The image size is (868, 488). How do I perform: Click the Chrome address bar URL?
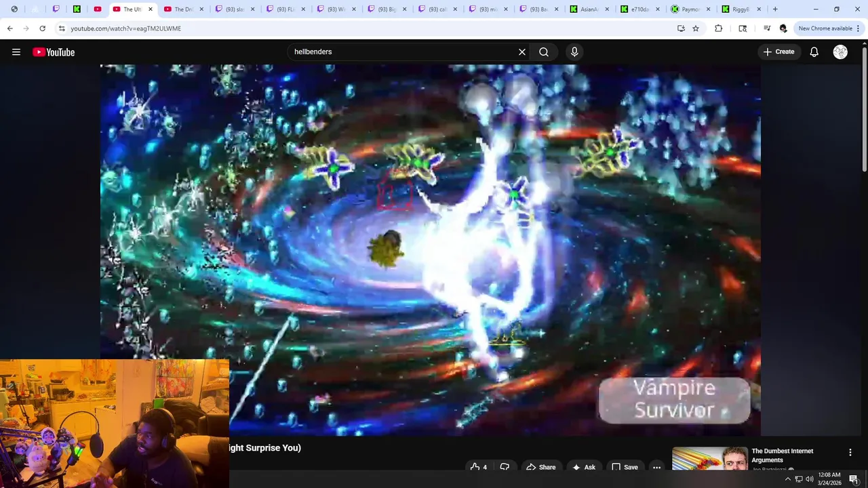coord(126,28)
